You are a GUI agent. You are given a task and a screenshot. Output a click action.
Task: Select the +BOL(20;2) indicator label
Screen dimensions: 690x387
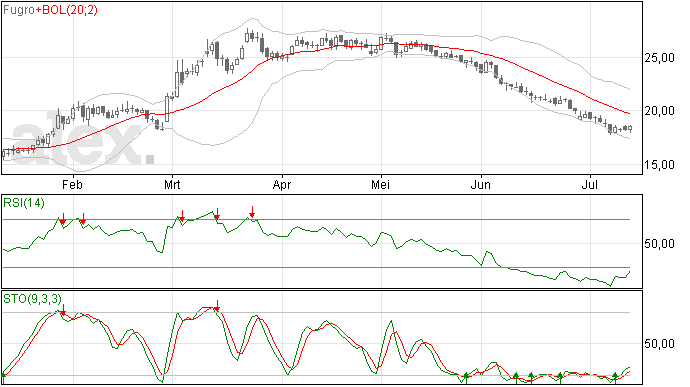(66, 9)
